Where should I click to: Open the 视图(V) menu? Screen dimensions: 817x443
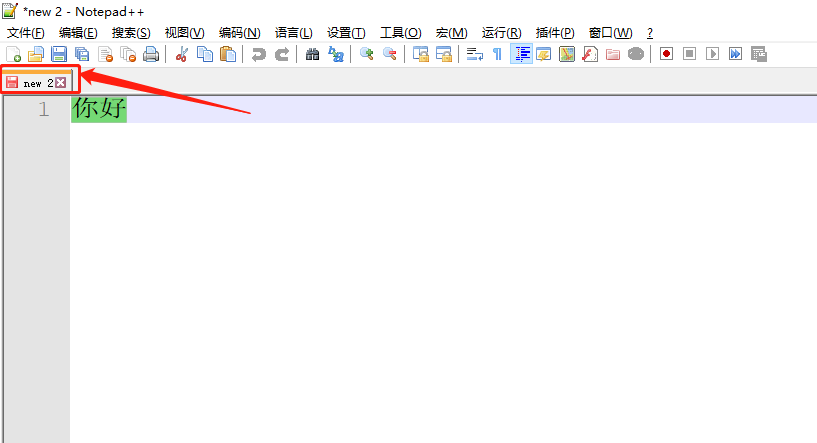pos(184,33)
